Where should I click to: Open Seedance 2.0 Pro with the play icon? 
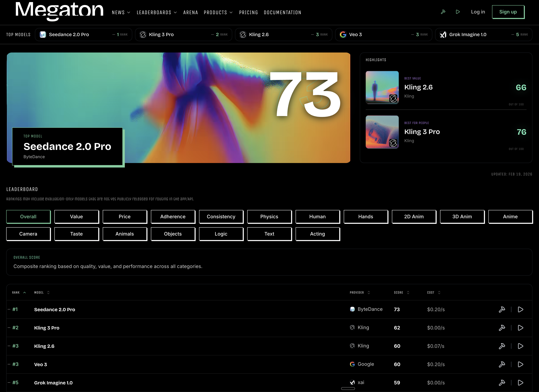pyautogui.click(x=521, y=309)
